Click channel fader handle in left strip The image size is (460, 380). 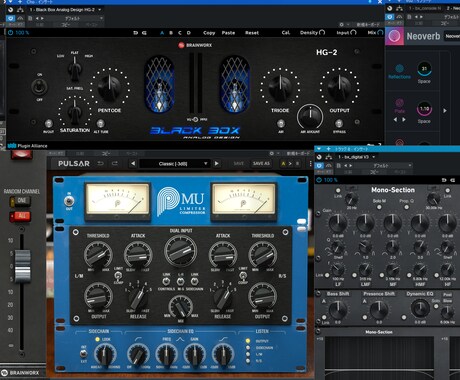tap(23, 266)
